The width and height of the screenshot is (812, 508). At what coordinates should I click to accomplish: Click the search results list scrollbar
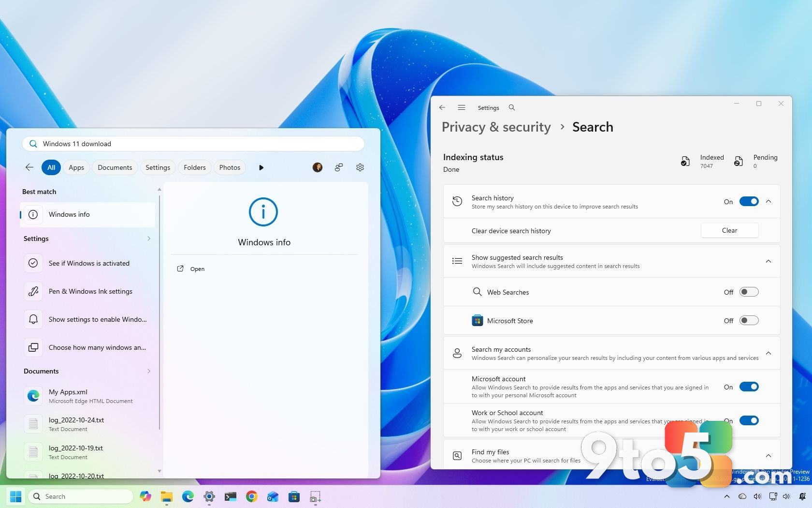coord(159,312)
